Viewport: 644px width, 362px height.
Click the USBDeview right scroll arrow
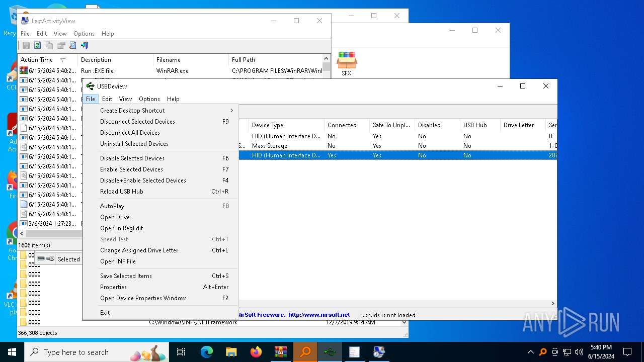pos(553,304)
